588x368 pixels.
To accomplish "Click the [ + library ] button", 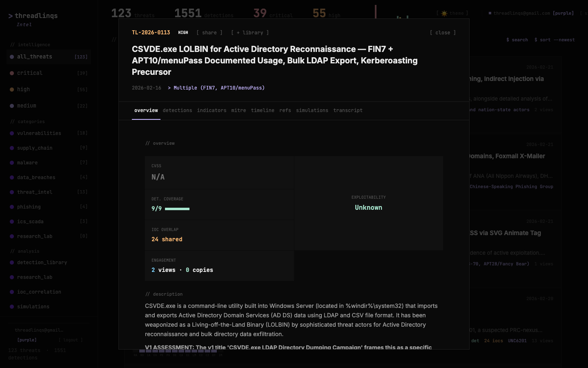I will coord(249,32).
